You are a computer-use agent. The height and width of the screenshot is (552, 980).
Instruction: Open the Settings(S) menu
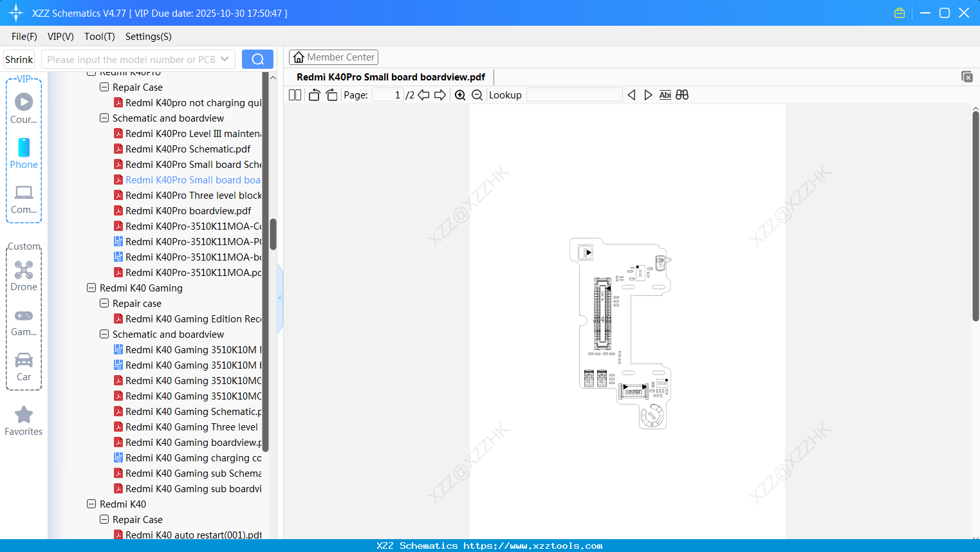pyautogui.click(x=149, y=37)
